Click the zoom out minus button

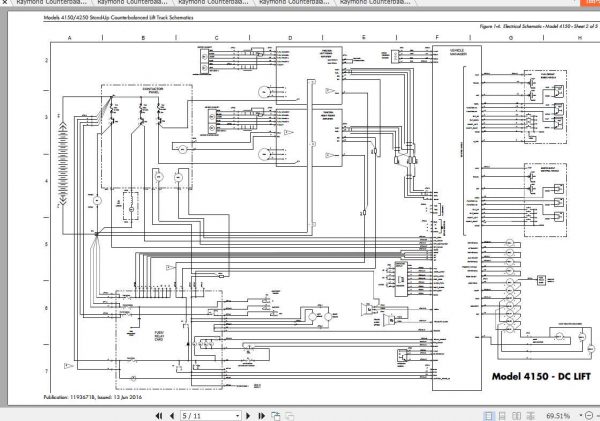(589, 416)
